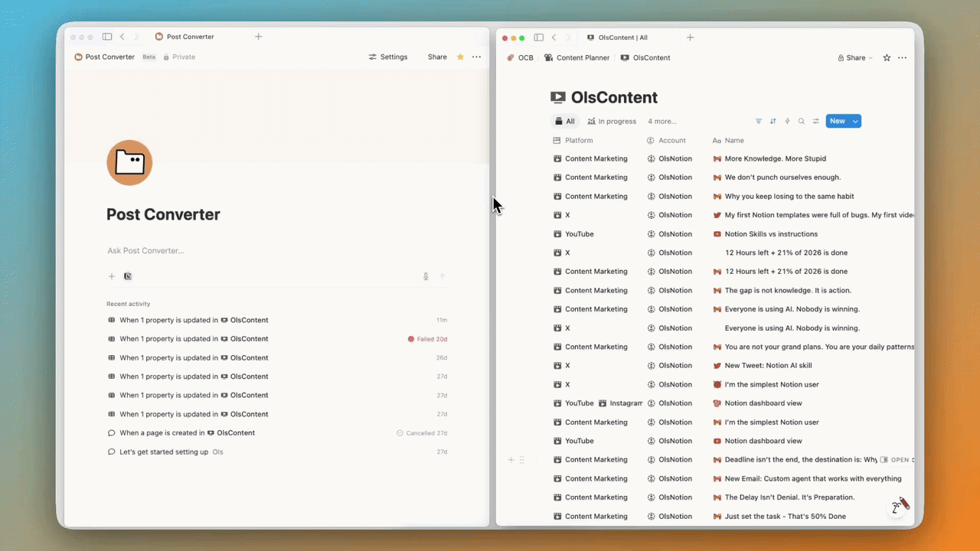Open the 'Notion Skills vs instructions' entry
Screen dimensions: 980x551
(x=771, y=234)
